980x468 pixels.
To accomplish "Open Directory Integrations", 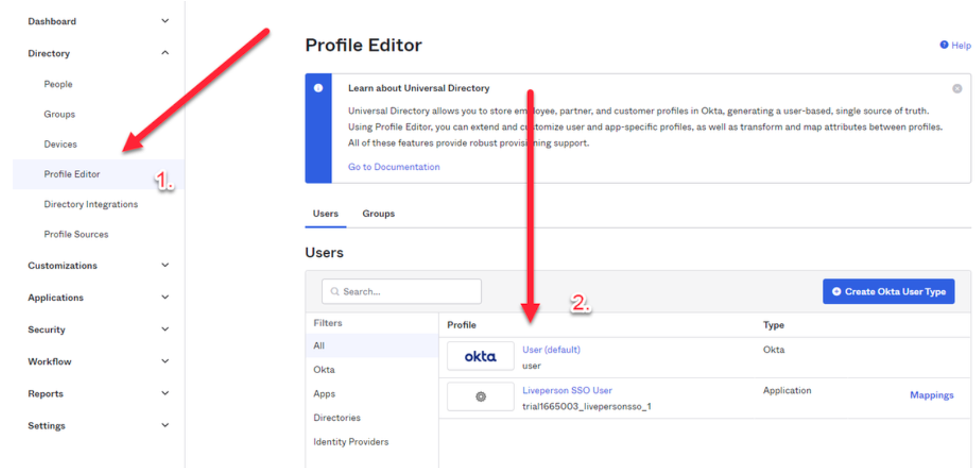I will click(91, 204).
